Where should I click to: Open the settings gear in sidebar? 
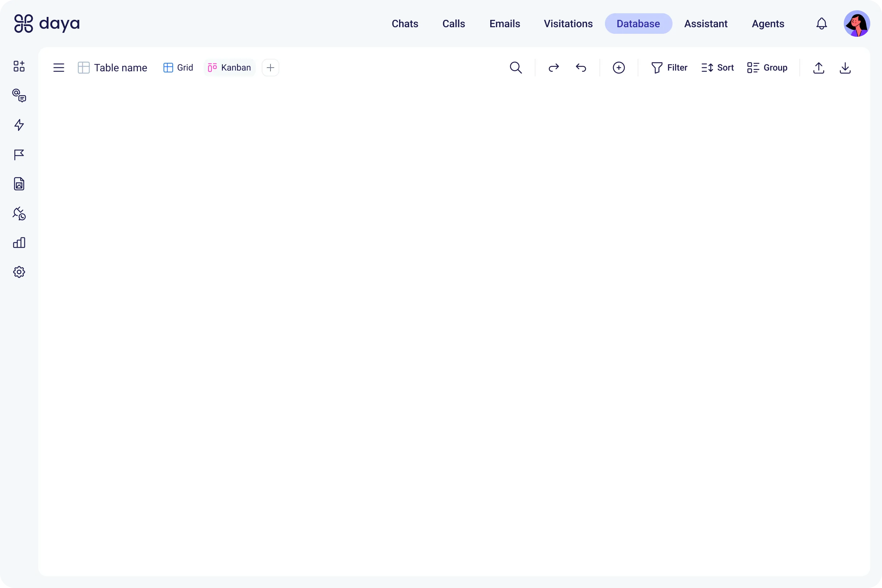point(19,272)
